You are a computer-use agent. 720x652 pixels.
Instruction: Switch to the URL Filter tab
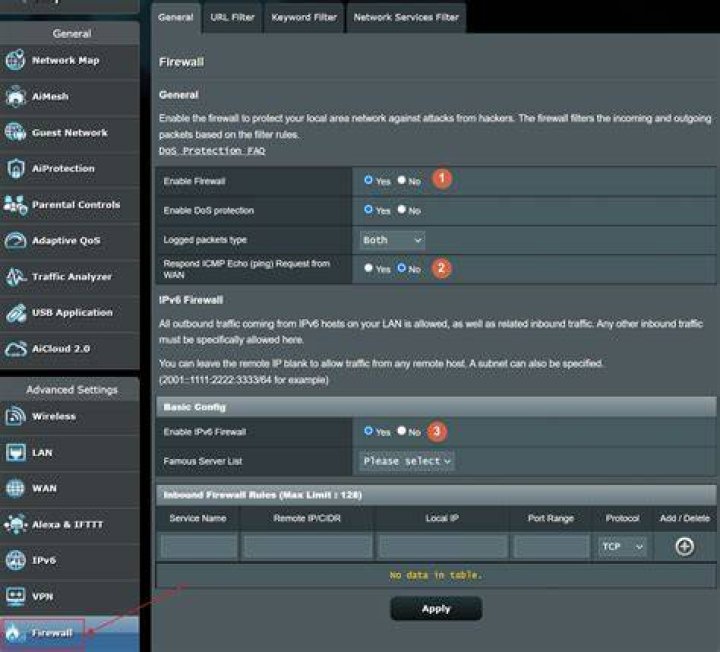point(232,17)
